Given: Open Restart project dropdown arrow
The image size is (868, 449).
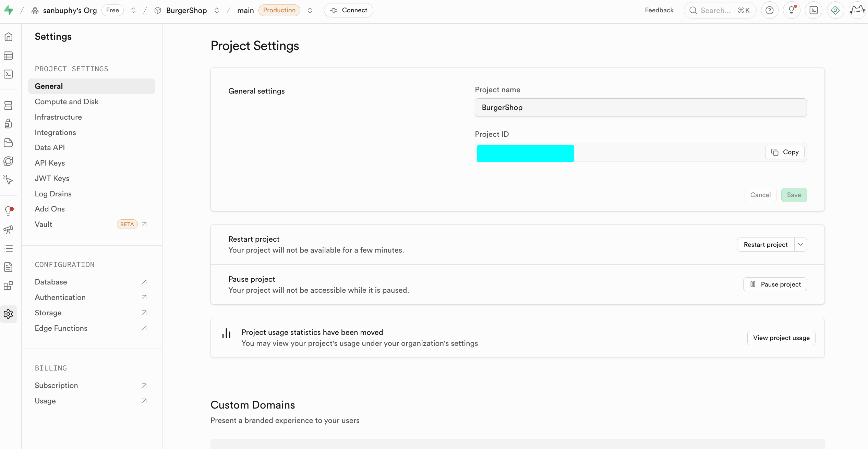Looking at the screenshot, I should point(800,244).
